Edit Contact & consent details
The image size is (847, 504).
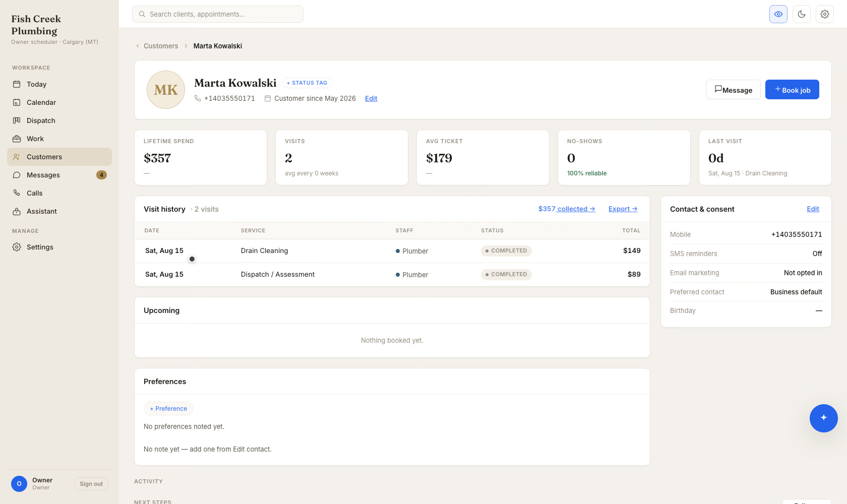click(813, 209)
